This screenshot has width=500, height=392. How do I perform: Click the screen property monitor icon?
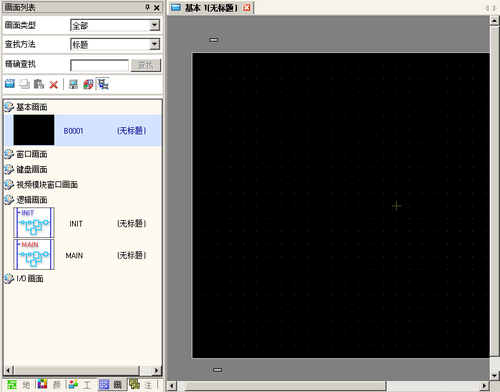73,84
